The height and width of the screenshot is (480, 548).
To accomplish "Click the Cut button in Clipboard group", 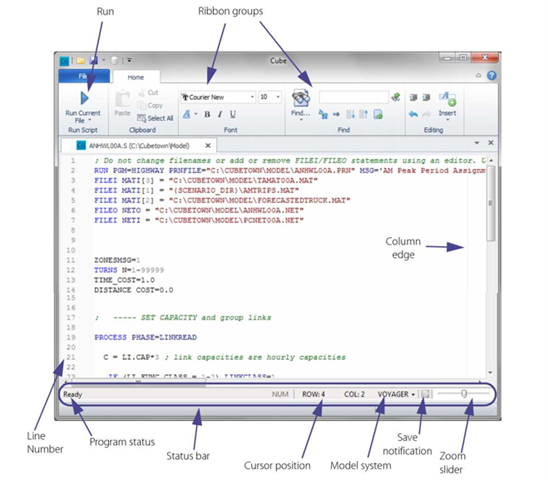I will (148, 93).
